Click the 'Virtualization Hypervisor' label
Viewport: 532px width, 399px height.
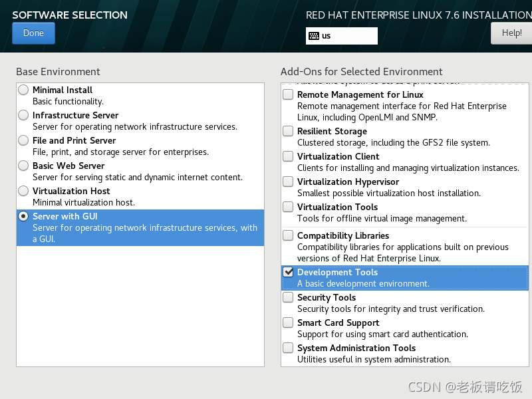(x=348, y=182)
